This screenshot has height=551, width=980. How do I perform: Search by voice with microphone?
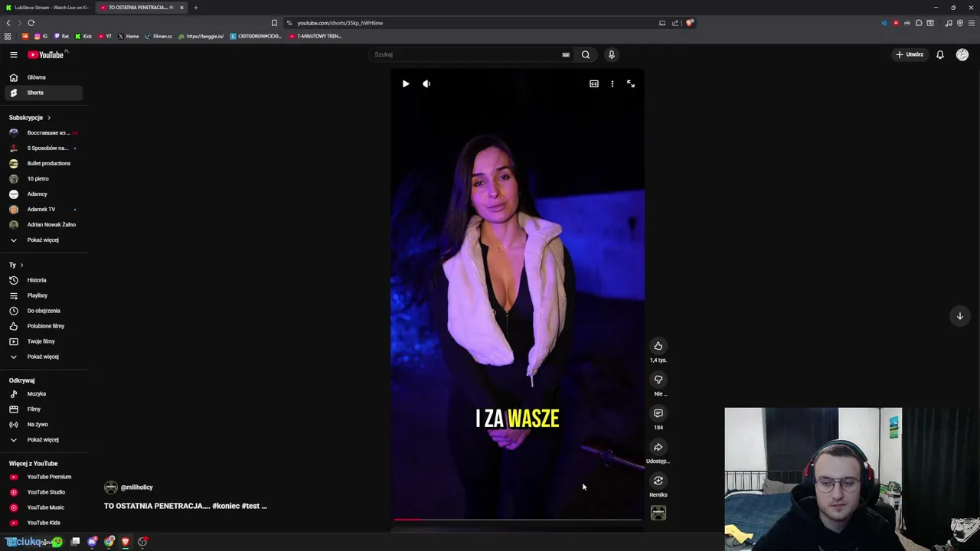click(611, 54)
